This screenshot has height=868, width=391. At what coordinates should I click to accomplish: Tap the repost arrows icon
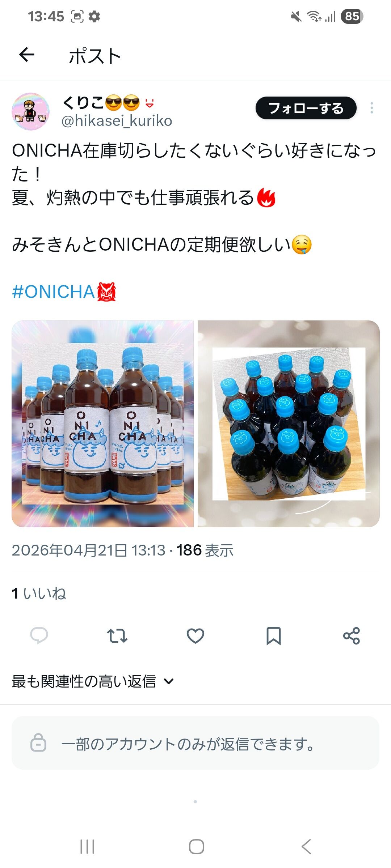click(117, 635)
